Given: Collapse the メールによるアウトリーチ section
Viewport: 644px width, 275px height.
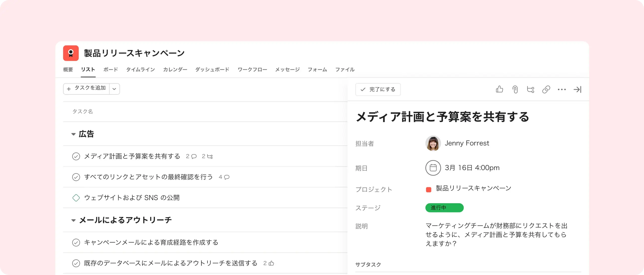Looking at the screenshot, I should pos(73,220).
